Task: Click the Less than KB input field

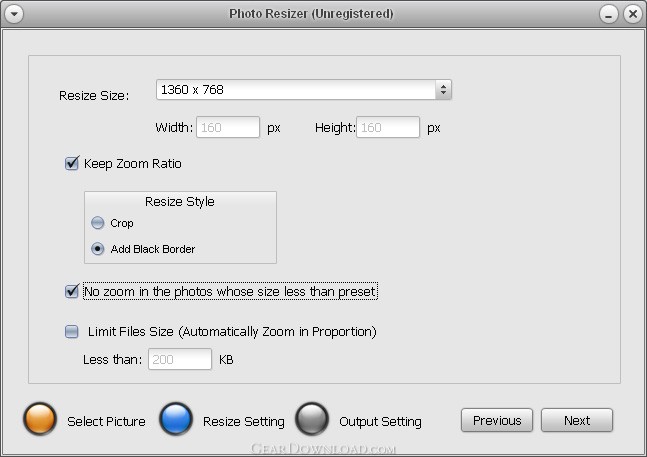Action: pyautogui.click(x=180, y=359)
